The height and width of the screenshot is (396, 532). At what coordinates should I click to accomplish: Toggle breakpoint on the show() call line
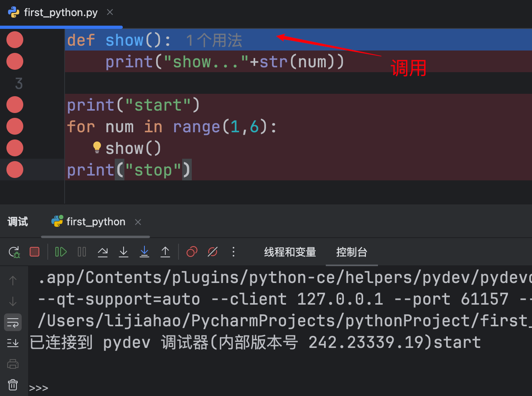[x=15, y=148]
